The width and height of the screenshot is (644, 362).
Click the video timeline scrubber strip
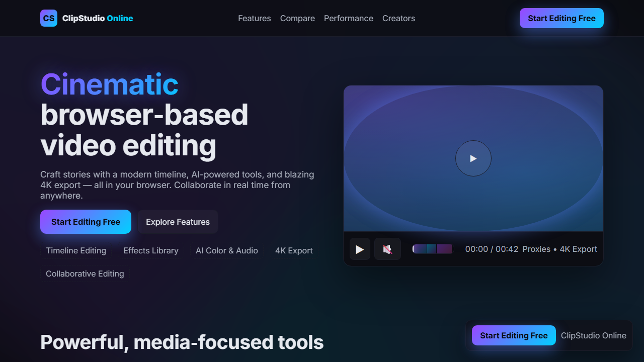click(x=433, y=249)
